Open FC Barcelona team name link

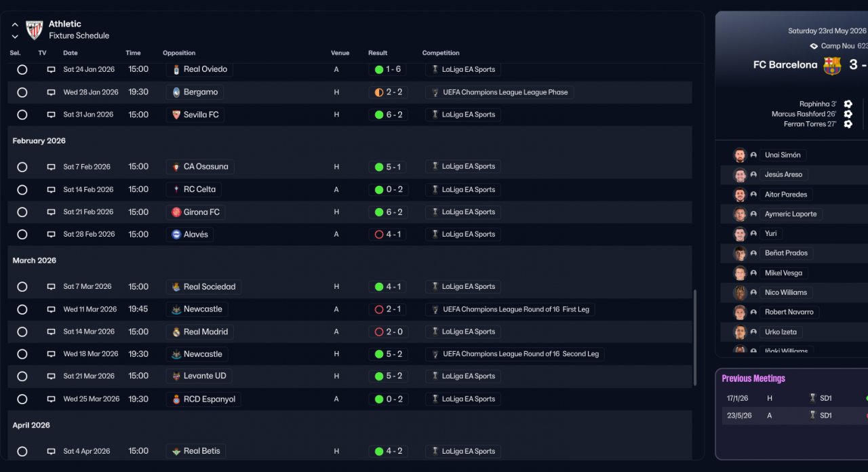click(785, 65)
